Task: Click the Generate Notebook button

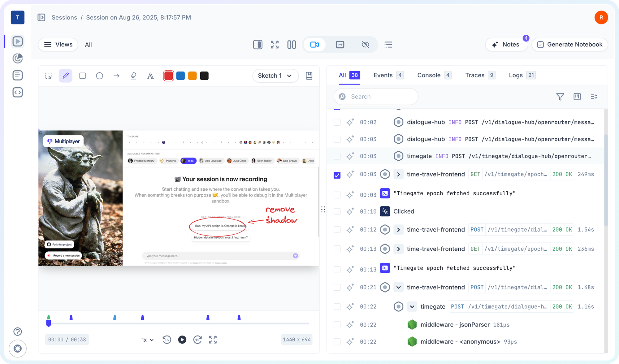Action: (569, 45)
